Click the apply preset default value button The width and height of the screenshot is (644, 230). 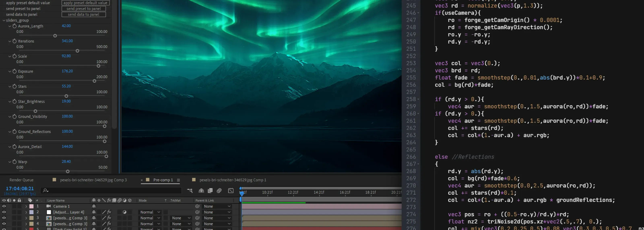point(85,3)
